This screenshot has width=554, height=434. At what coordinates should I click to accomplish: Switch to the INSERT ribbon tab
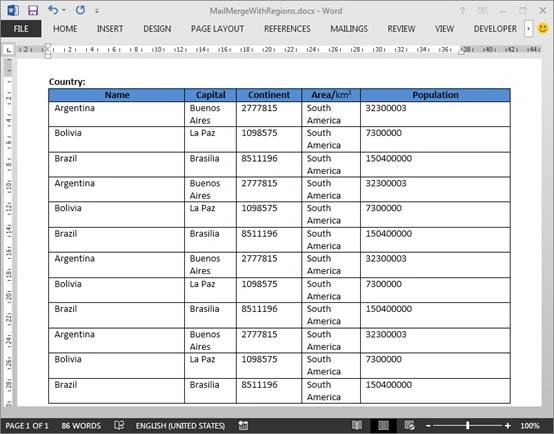coord(110,29)
